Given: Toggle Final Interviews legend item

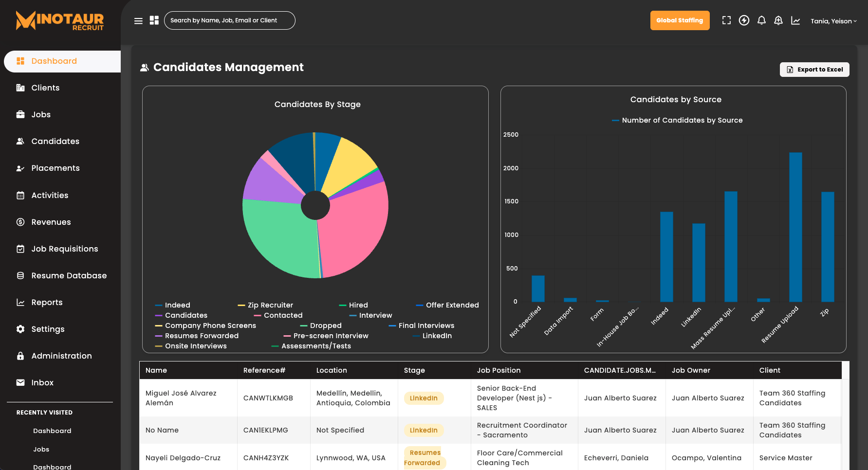Looking at the screenshot, I should 422,325.
